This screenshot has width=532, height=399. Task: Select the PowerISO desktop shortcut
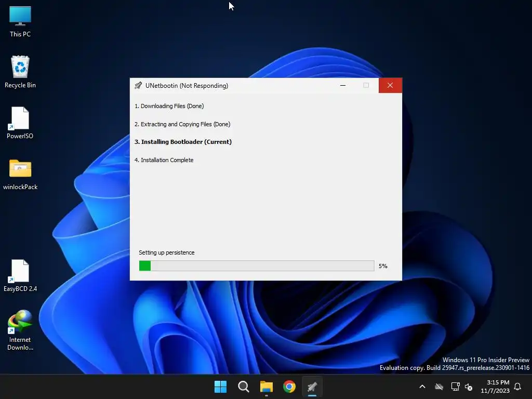tap(20, 123)
